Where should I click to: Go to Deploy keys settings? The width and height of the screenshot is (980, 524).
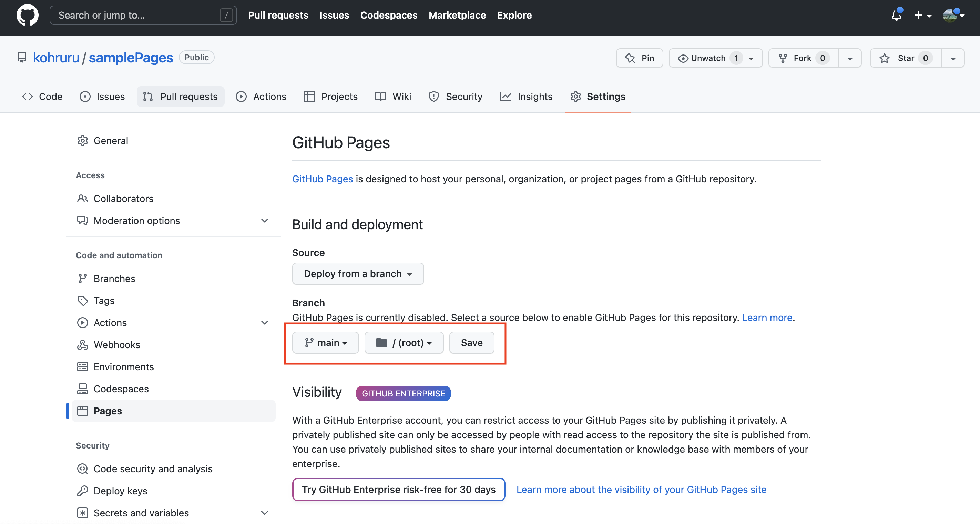pyautogui.click(x=120, y=491)
